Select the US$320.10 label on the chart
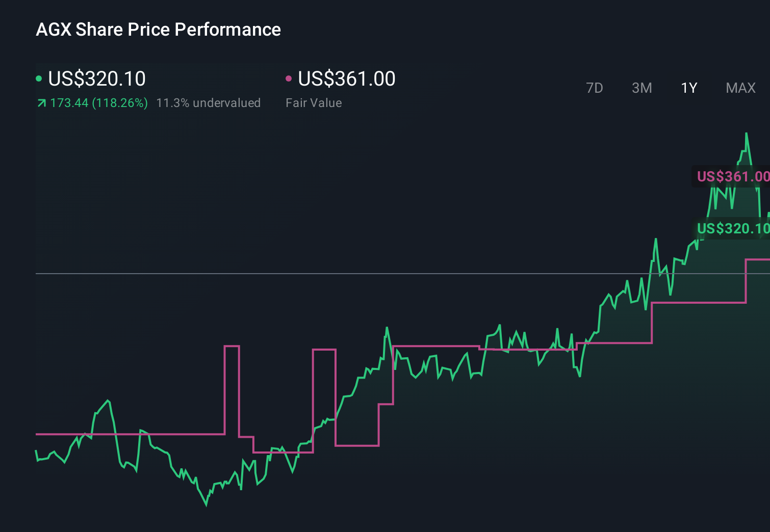This screenshot has width=770, height=532. pos(733,229)
